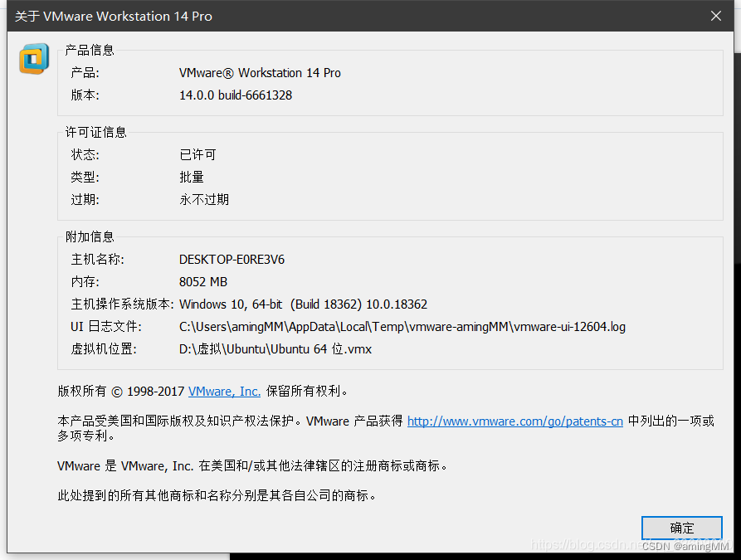Open the vmware.com patents-cn link
The width and height of the screenshot is (741, 560).
(x=515, y=421)
